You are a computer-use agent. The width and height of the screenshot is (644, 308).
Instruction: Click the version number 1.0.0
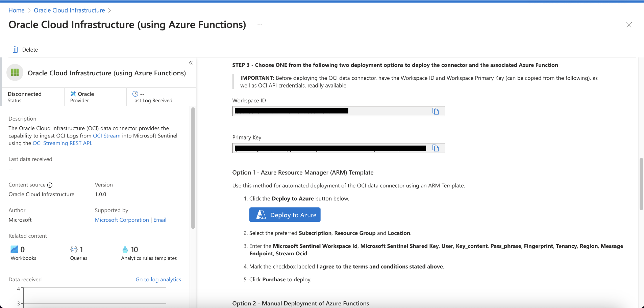click(x=101, y=195)
